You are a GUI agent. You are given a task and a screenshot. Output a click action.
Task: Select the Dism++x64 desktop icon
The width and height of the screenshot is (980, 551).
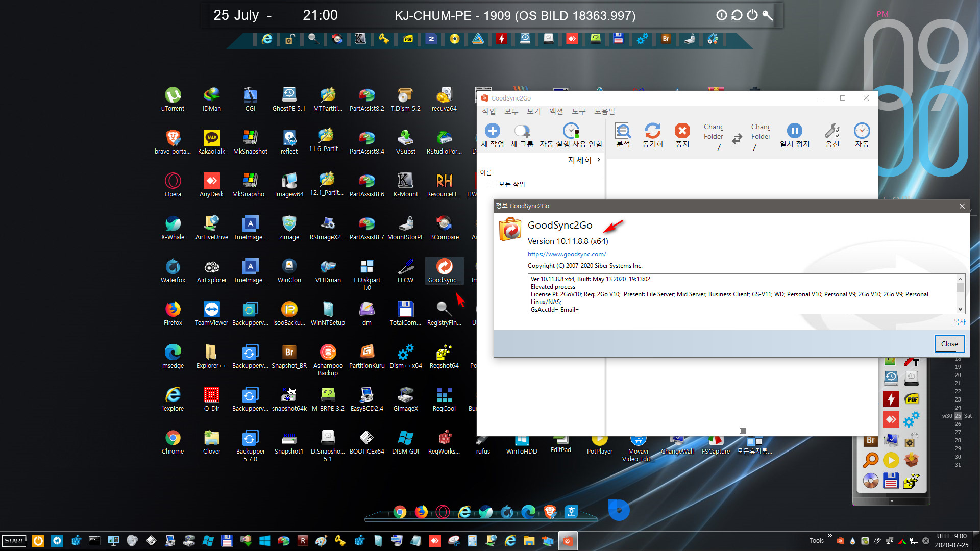coord(405,357)
